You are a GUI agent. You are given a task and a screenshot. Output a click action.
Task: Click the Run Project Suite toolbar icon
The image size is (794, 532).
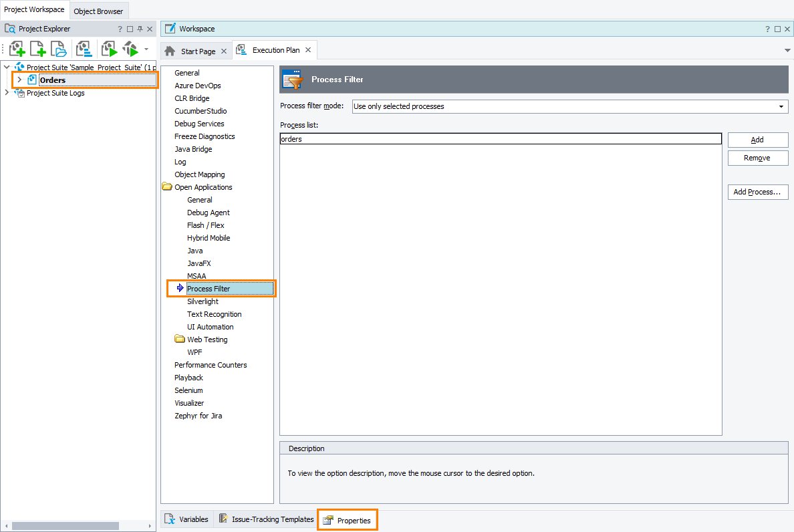130,49
